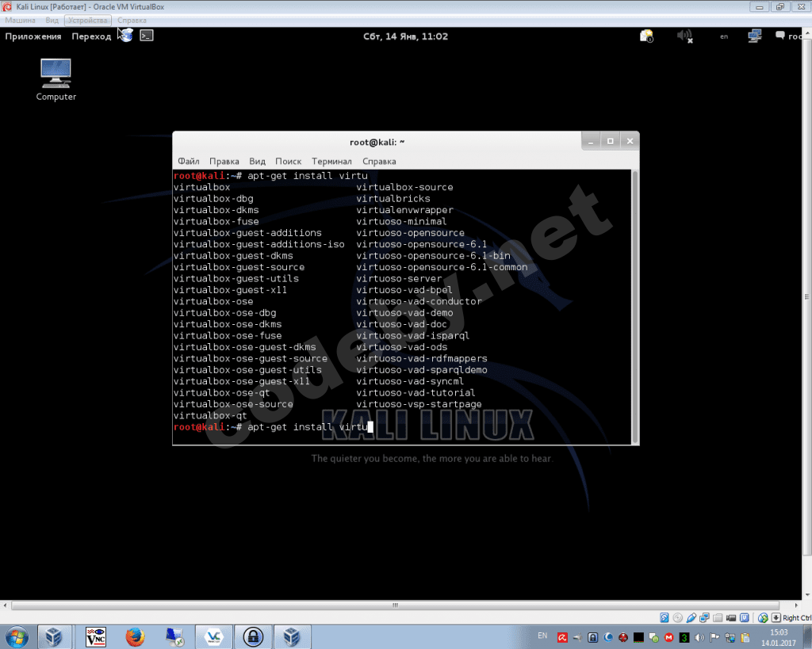Click the Avira tray icon

pos(562,638)
